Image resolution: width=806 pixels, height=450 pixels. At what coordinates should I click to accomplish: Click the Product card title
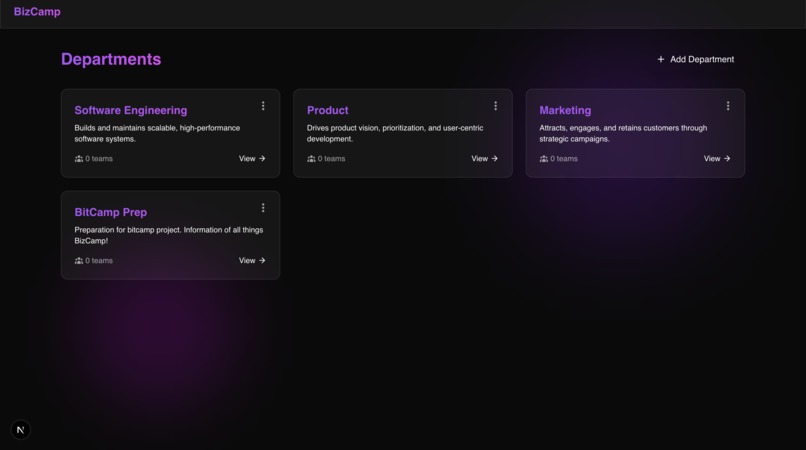click(x=327, y=110)
